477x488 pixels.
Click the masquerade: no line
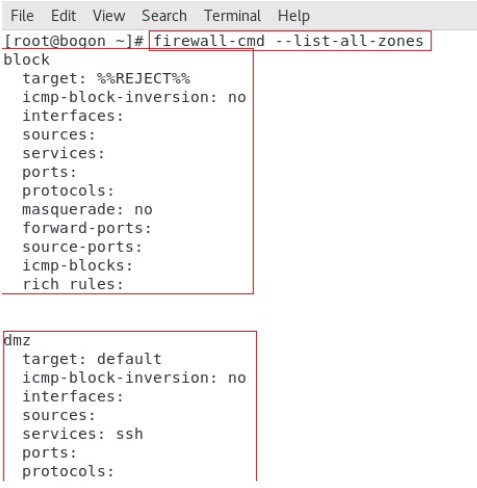coord(87,210)
